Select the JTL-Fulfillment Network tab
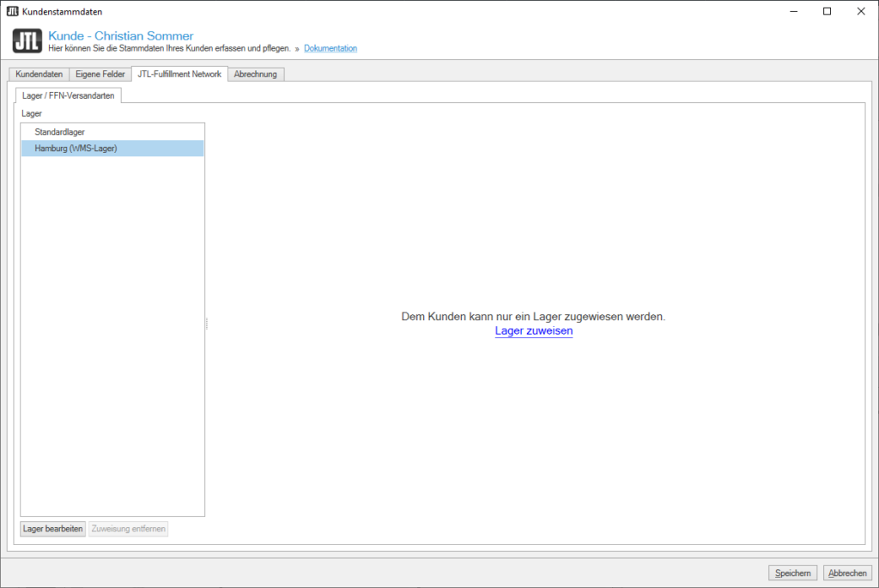Image resolution: width=879 pixels, height=588 pixels. pyautogui.click(x=179, y=74)
